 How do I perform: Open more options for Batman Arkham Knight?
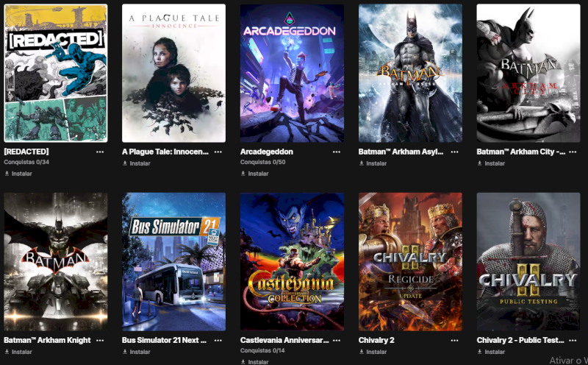(x=100, y=340)
